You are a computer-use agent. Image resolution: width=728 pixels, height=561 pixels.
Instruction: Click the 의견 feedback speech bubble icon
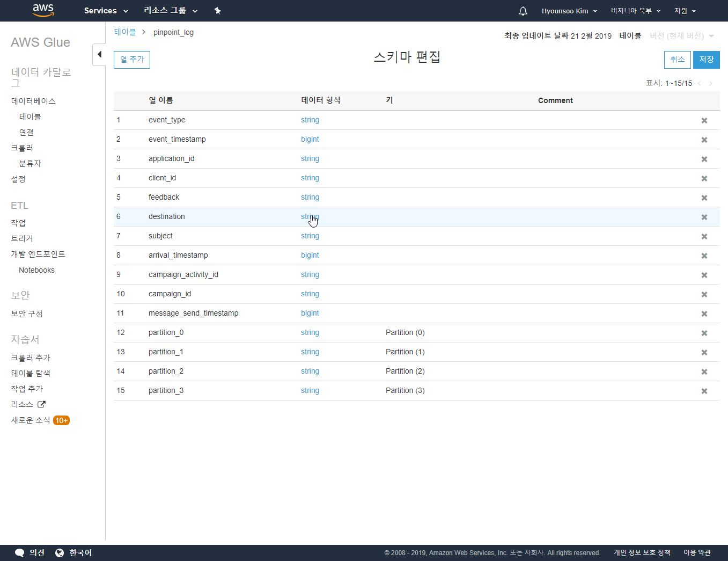point(20,553)
